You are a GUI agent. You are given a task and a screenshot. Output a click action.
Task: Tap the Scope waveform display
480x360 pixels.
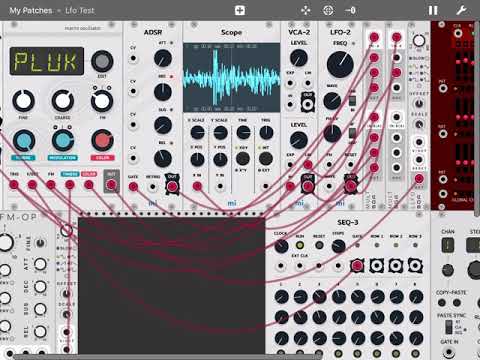[231, 77]
